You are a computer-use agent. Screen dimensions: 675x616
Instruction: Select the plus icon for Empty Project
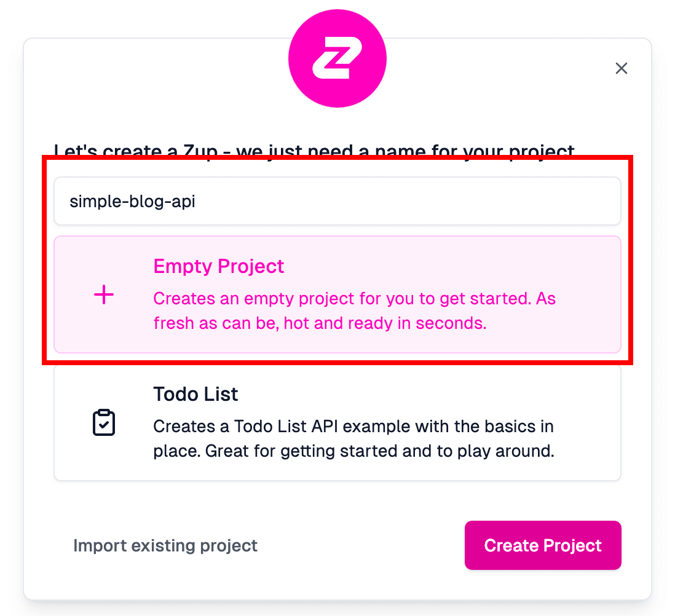pos(103,294)
